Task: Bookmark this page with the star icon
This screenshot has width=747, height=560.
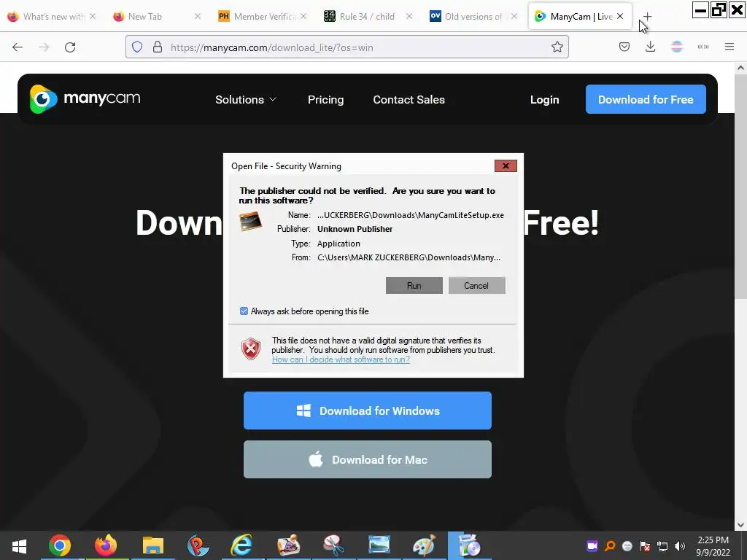Action: [x=557, y=47]
